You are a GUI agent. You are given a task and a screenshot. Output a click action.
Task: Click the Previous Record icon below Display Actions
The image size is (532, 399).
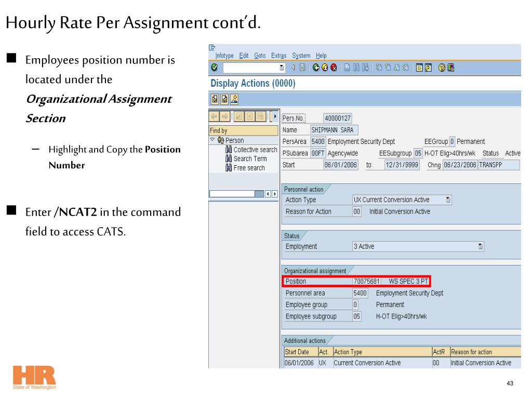215,99
